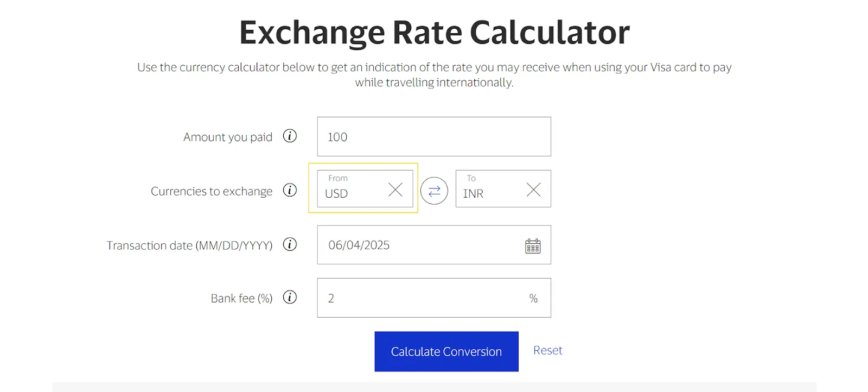Expand the transaction date field options
Viewport: 868px width, 392px height.
point(533,245)
